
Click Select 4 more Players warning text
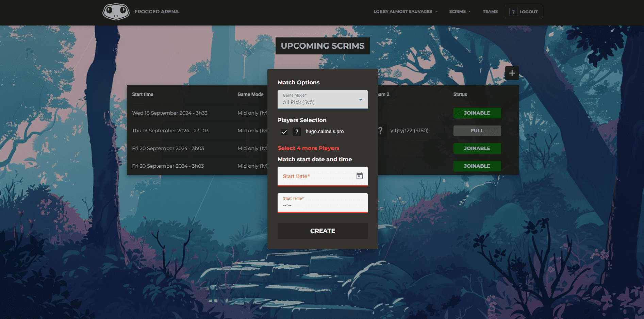point(309,148)
